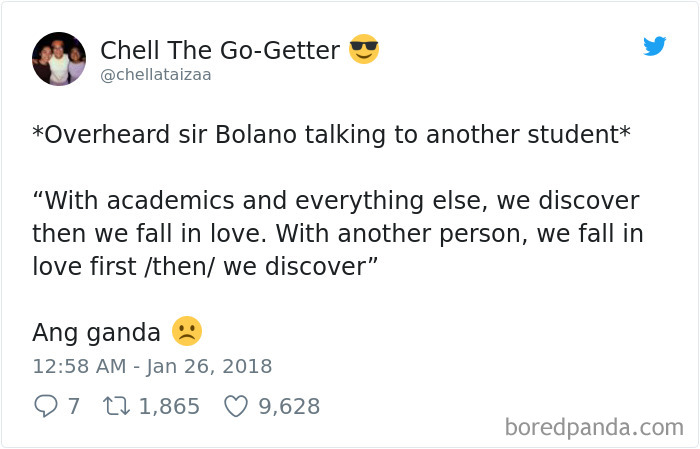700x449 pixels.
Task: Click the word "/then/" in the quote
Action: (180, 266)
